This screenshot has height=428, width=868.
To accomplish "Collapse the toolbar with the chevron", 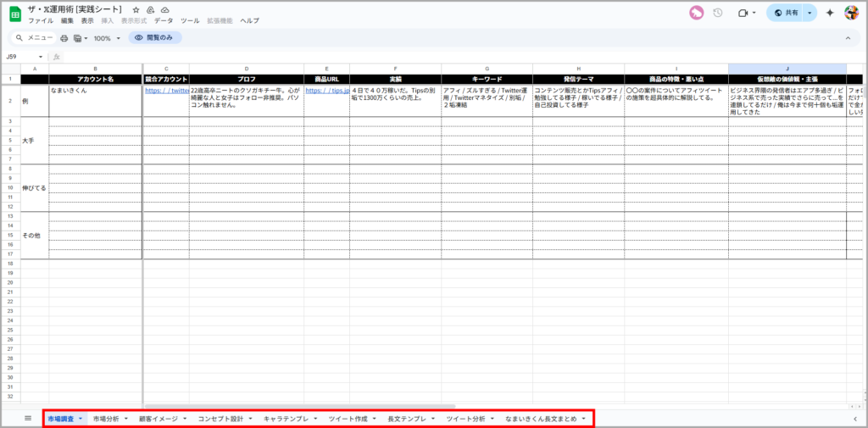I will 848,38.
